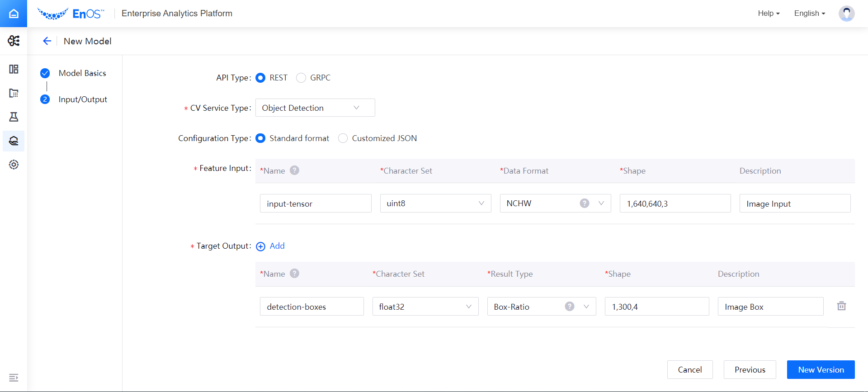Click the help icon next to Feature Input Name

point(295,170)
